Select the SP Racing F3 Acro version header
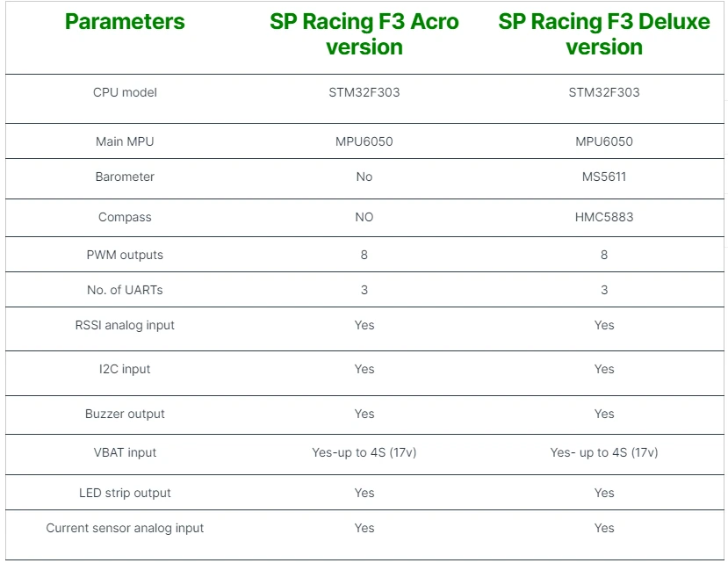The height and width of the screenshot is (563, 728). [364, 34]
